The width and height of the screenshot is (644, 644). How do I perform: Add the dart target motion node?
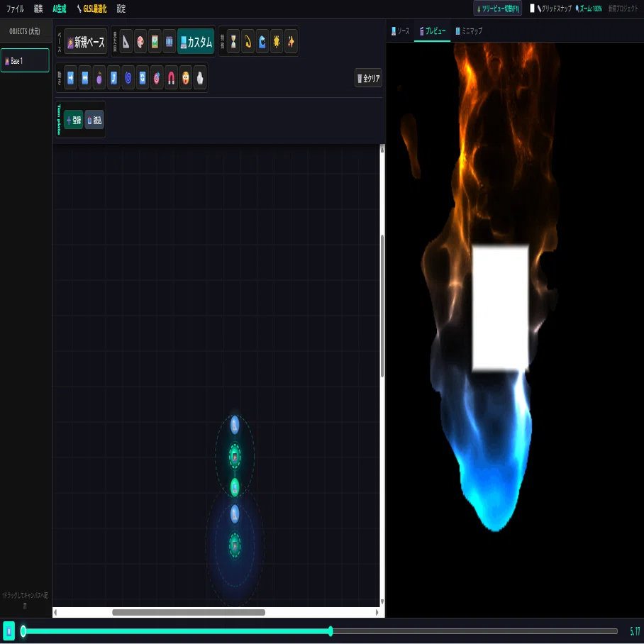[x=157, y=77]
